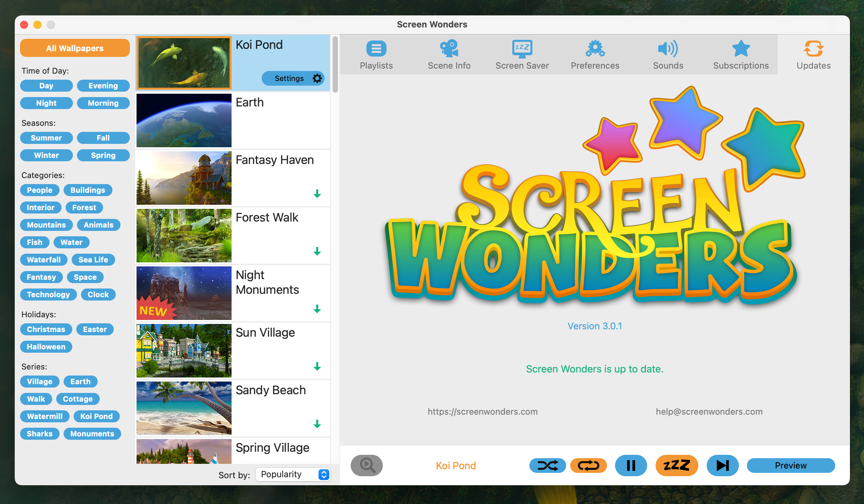864x504 pixels.
Task: Select the Earth wallpaper thumbnail
Action: pyautogui.click(x=184, y=120)
